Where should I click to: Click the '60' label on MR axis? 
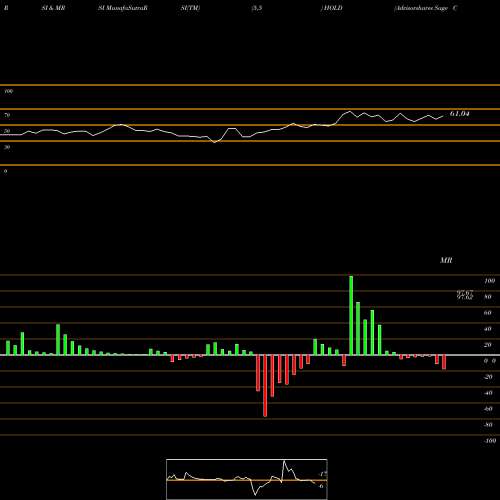(488, 313)
